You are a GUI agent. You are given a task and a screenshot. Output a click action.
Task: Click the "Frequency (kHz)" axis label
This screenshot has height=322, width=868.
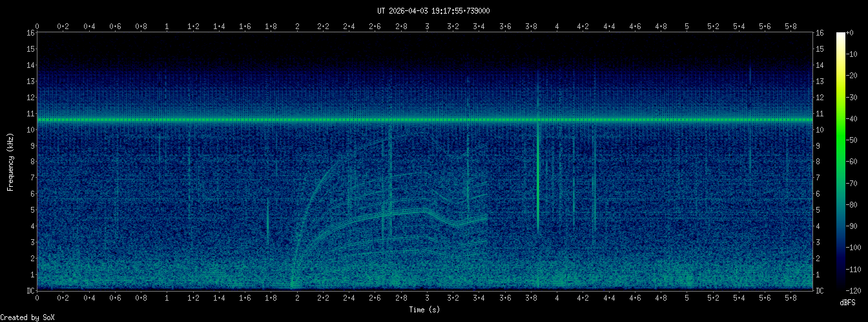coord(11,162)
